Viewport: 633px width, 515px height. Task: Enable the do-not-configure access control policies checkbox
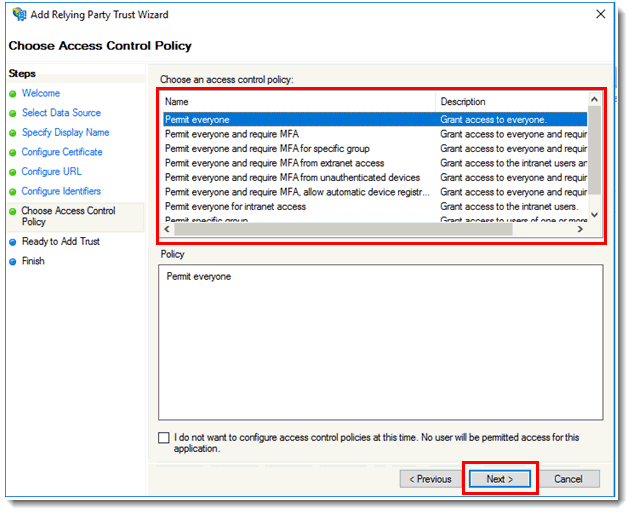[164, 438]
